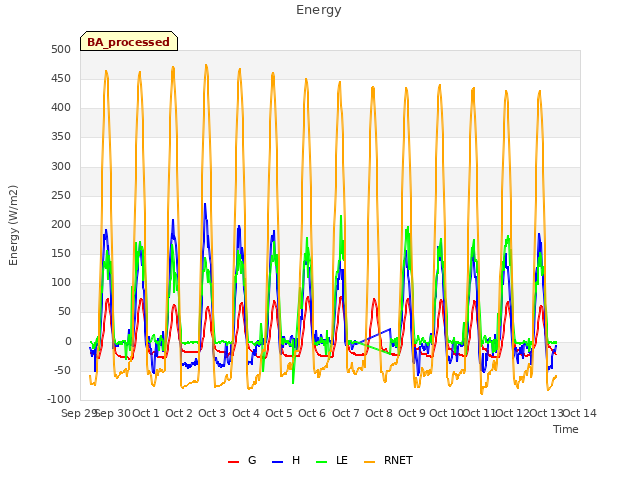Image resolution: width=640 pixels, height=480 pixels.
Task: Click the Oct 2 x-axis label
Action: (x=179, y=413)
